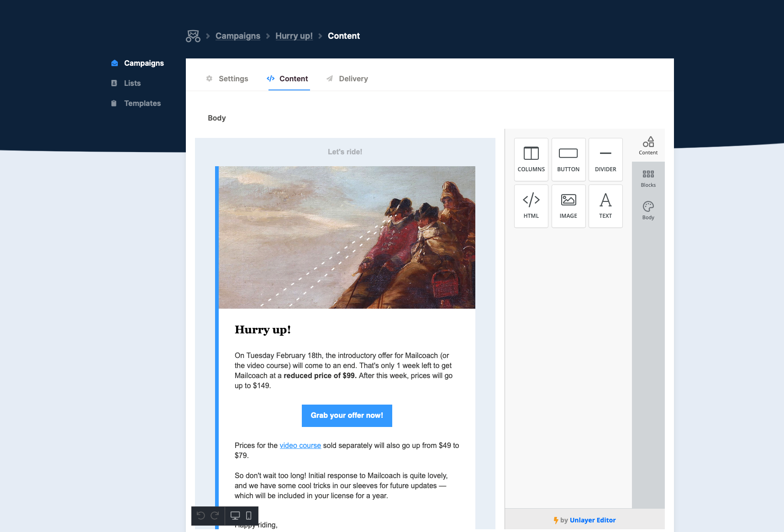Select the Let's ride! preheader text
The height and width of the screenshot is (532, 784).
(x=345, y=152)
